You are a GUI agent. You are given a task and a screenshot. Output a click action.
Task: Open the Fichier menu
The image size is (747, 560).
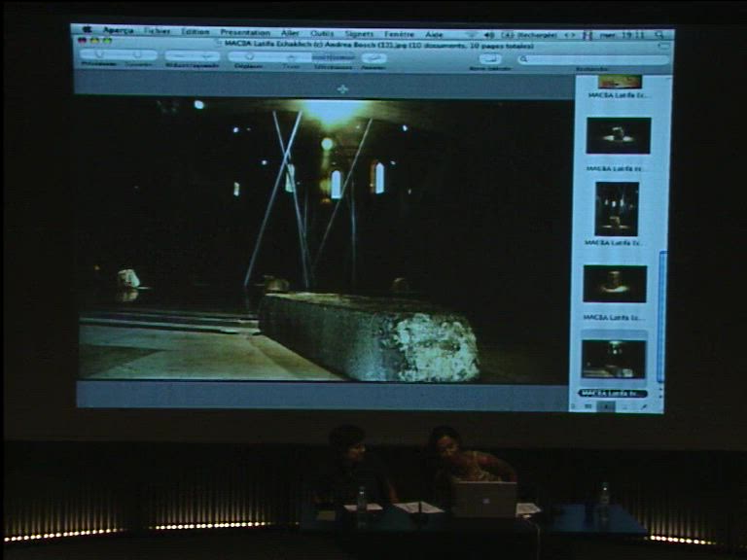158,32
